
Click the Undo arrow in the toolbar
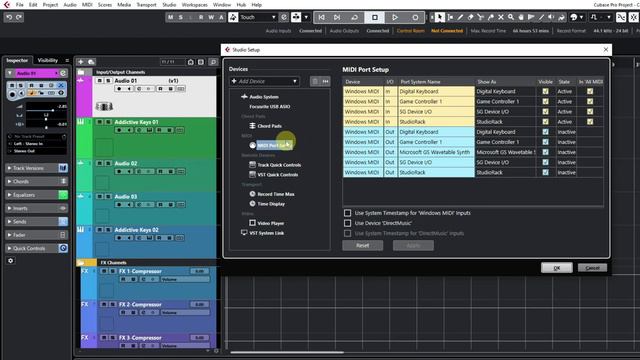[9, 17]
